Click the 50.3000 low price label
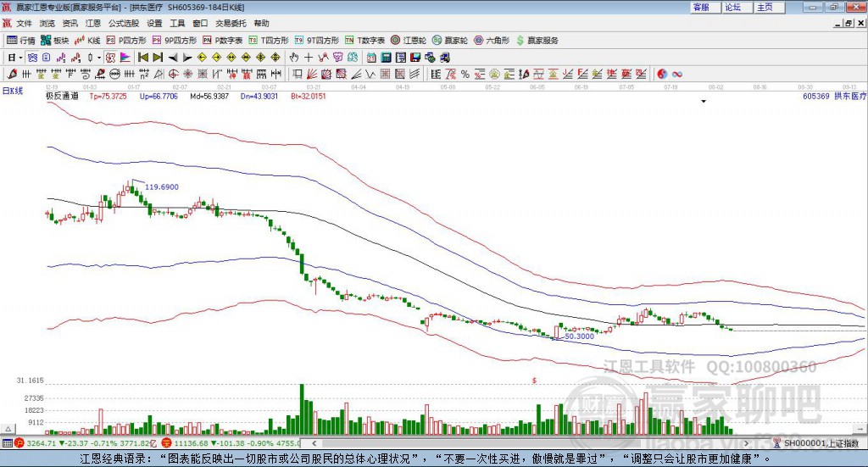The width and height of the screenshot is (868, 467). point(579,336)
